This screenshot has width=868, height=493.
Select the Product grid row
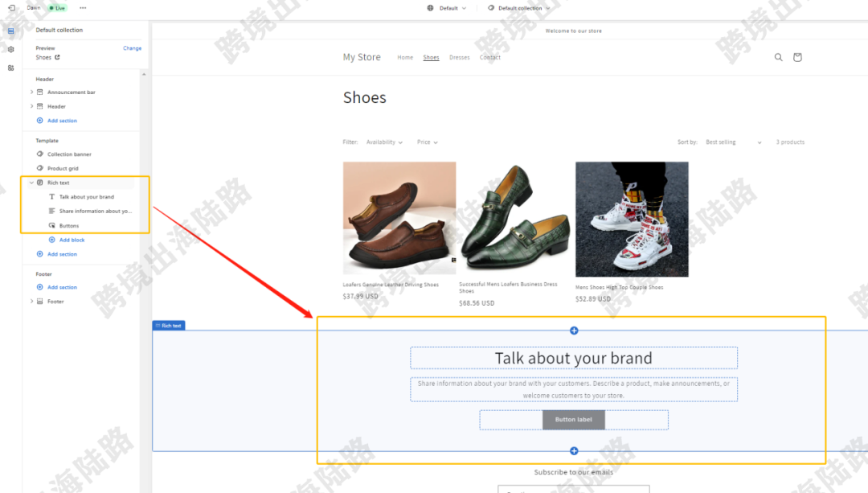click(63, 168)
